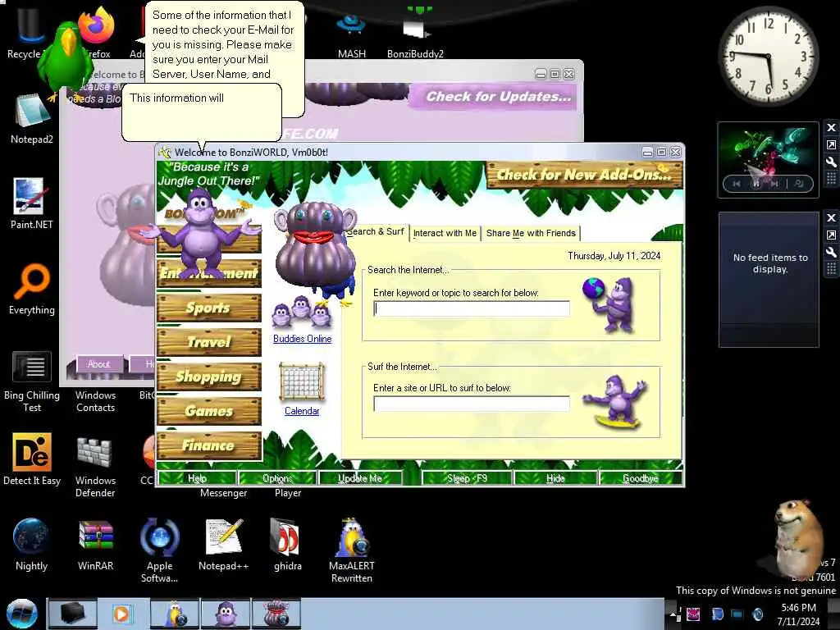
Task: Open the Games wooden sign button
Action: (209, 411)
